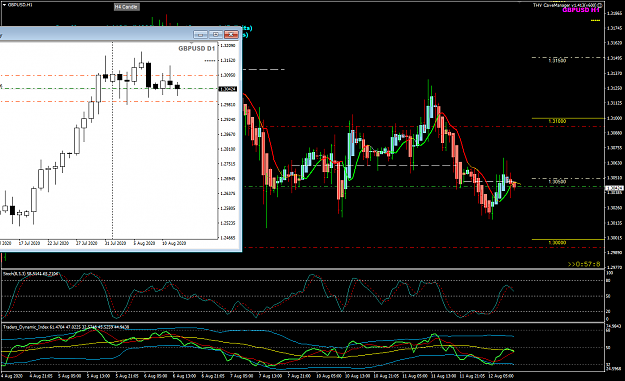
Task: Click the candle countdown timer >>0:57:8
Action: coord(584,264)
